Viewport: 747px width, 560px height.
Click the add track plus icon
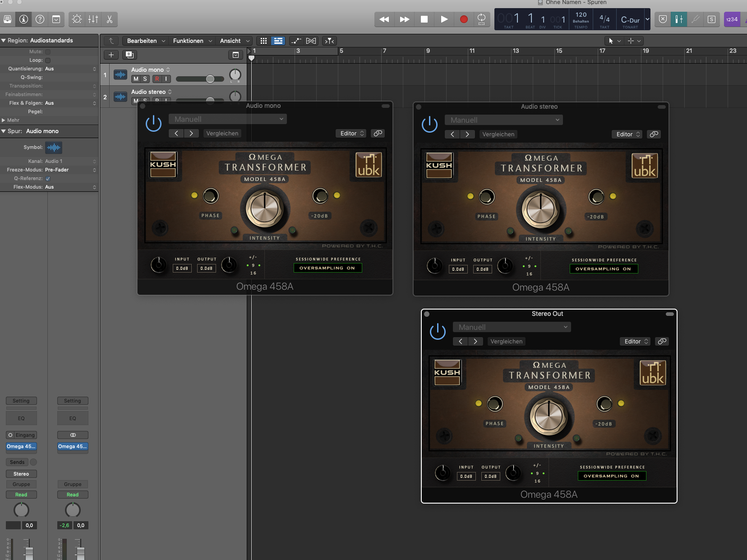[x=111, y=55]
